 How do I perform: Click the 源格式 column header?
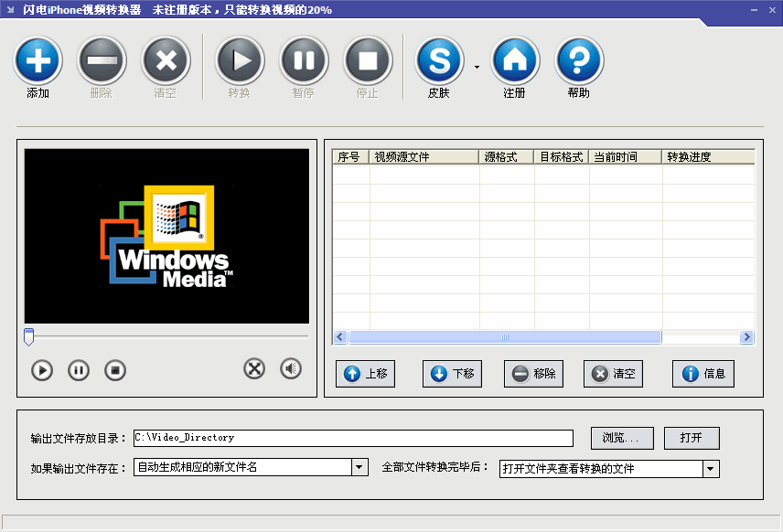(507, 157)
